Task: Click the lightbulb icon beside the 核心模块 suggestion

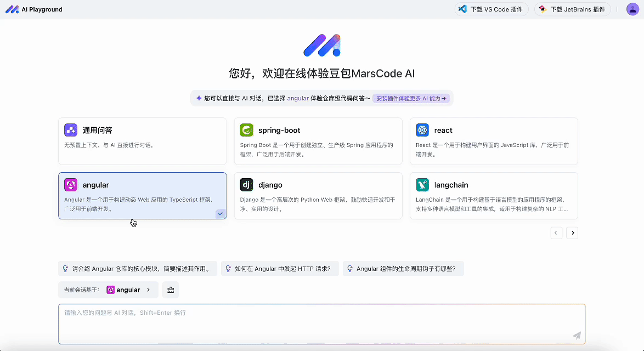Action: (65, 269)
